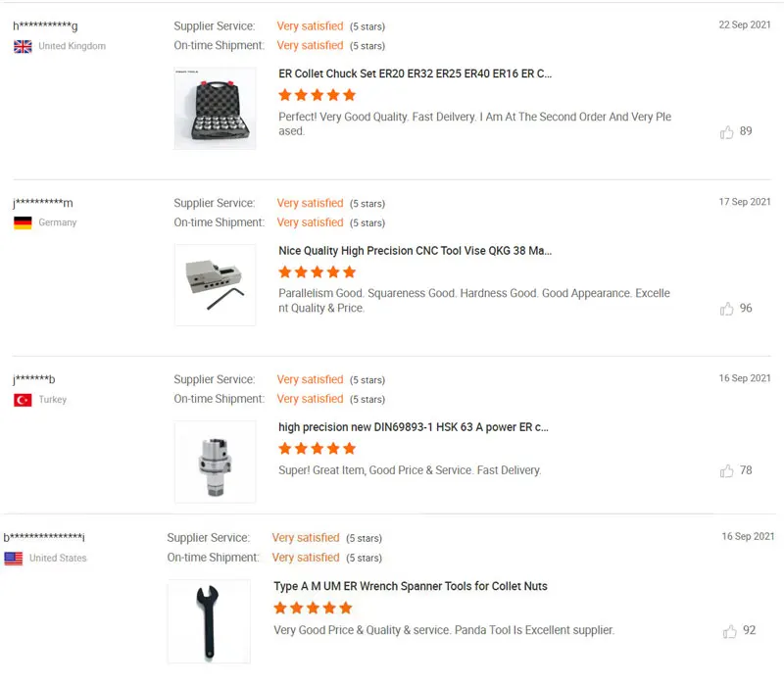
Task: Click thumbs-up icon on United Kingdom review
Action: point(726,132)
